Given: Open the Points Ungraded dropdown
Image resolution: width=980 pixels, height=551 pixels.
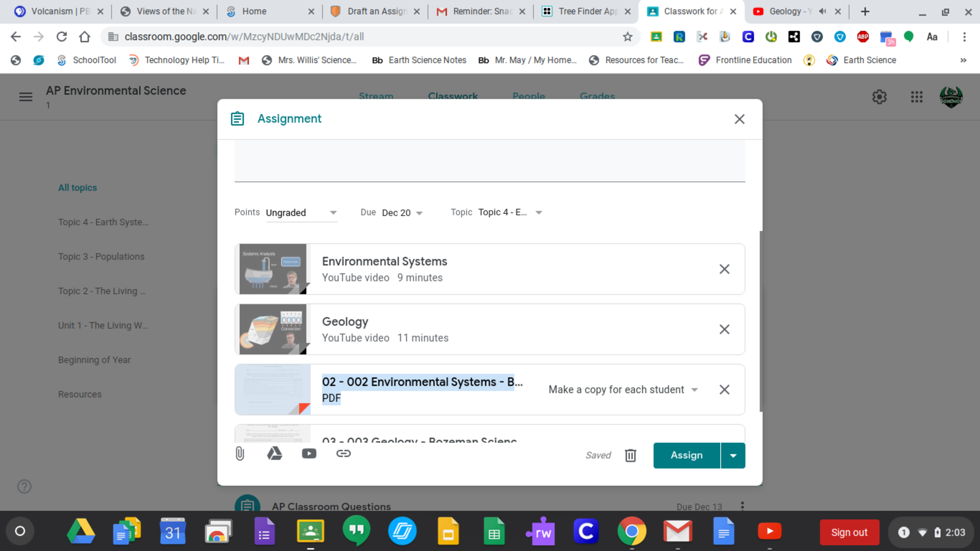Looking at the screenshot, I should click(301, 213).
